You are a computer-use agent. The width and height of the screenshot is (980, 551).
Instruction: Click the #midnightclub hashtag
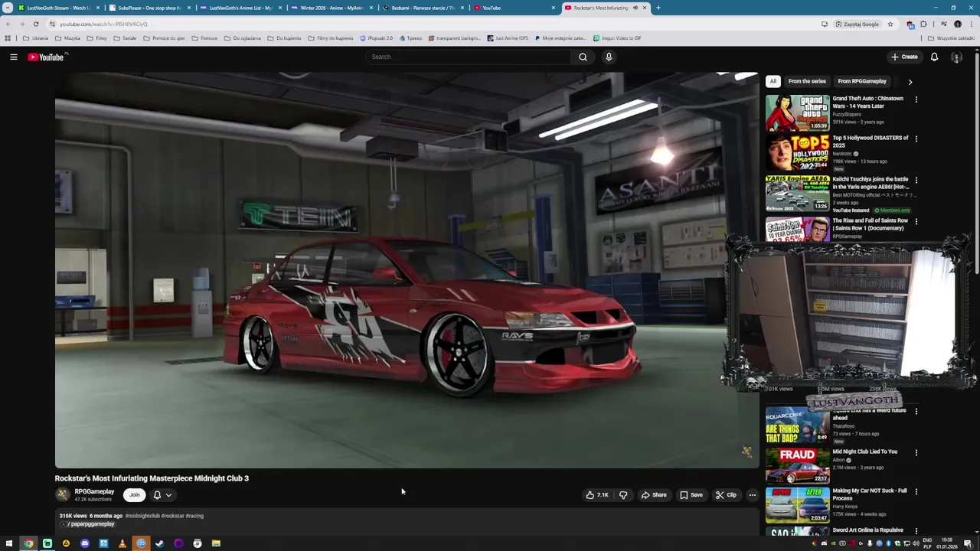click(142, 516)
